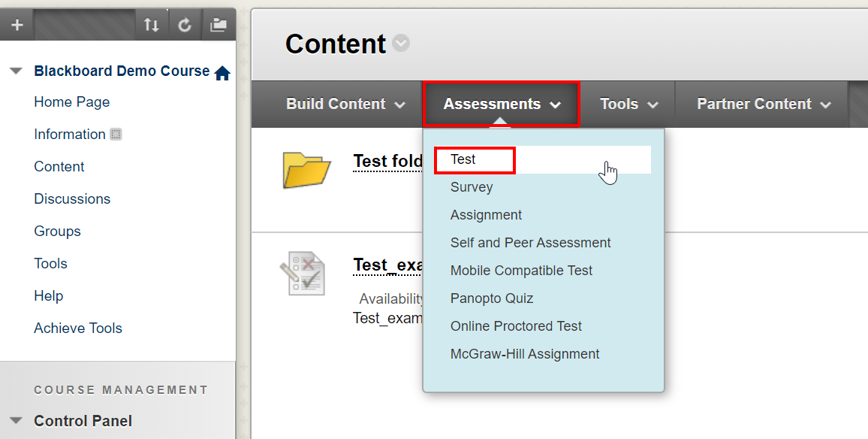Viewport: 868px width, 439px height.
Task: Open the Tools dropdown in content toolbar
Action: (628, 104)
